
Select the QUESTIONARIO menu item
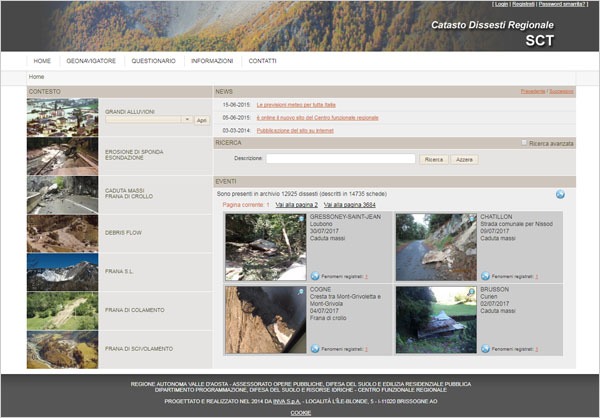[x=153, y=61]
